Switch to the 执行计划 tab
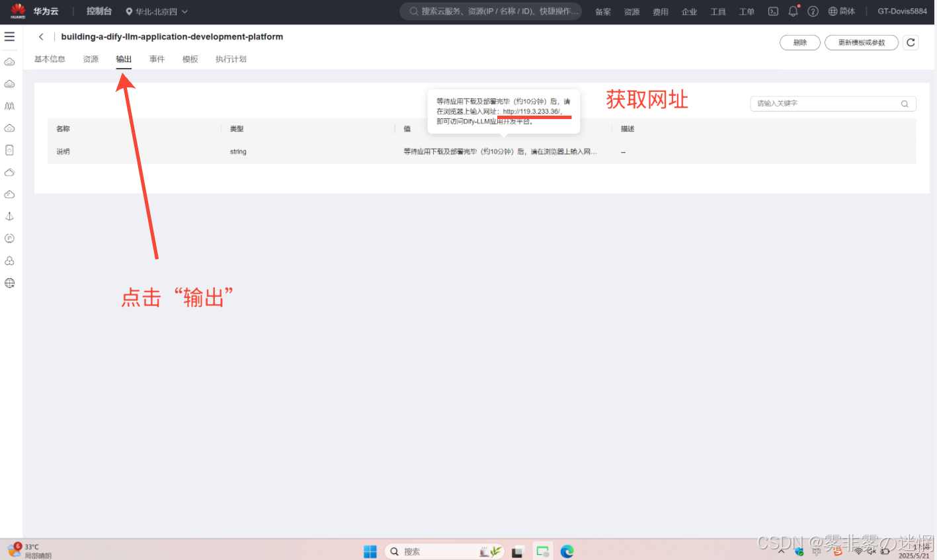 (x=231, y=60)
